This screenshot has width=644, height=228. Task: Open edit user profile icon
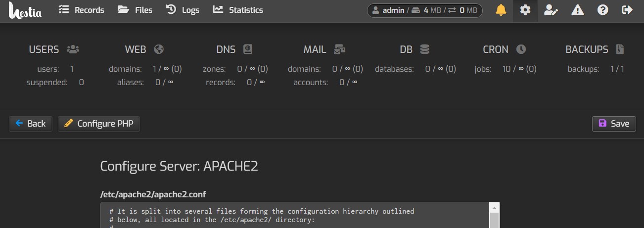(551, 10)
